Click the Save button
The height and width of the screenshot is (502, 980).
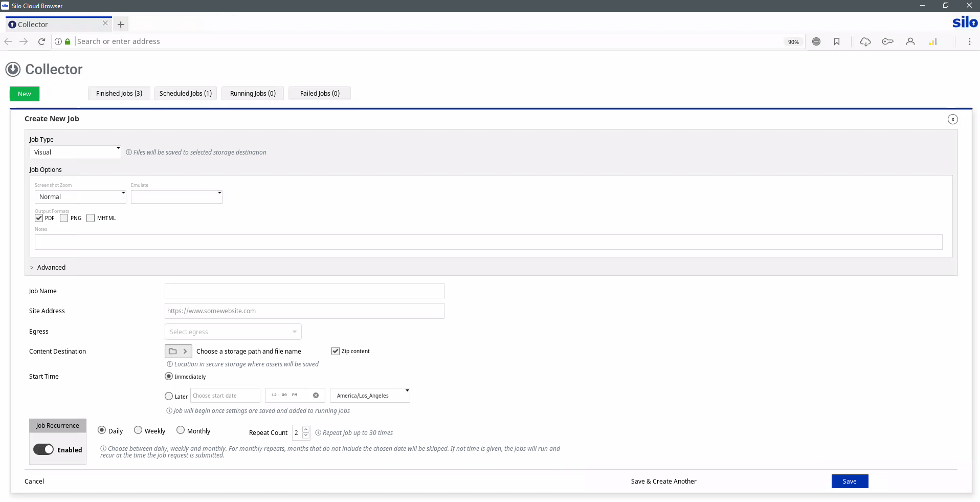850,481
